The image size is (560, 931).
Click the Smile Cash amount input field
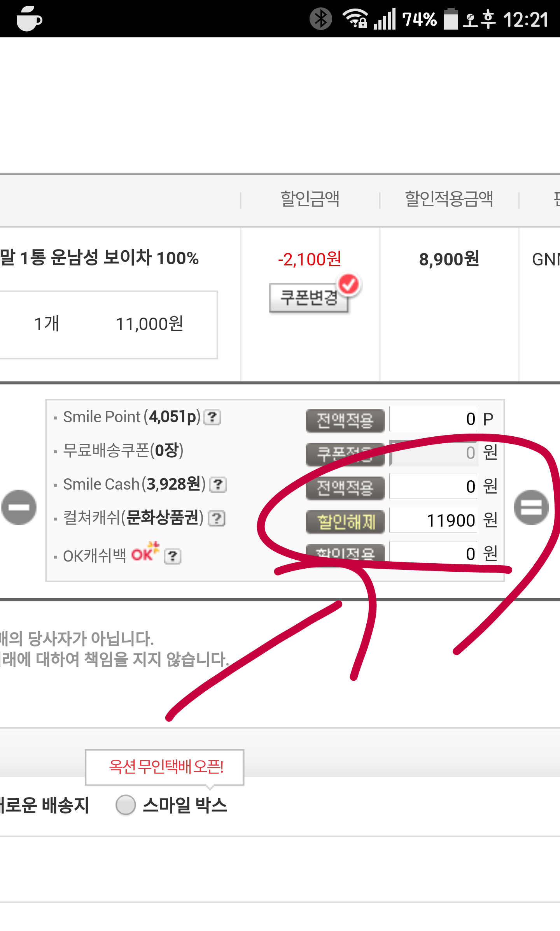433,487
